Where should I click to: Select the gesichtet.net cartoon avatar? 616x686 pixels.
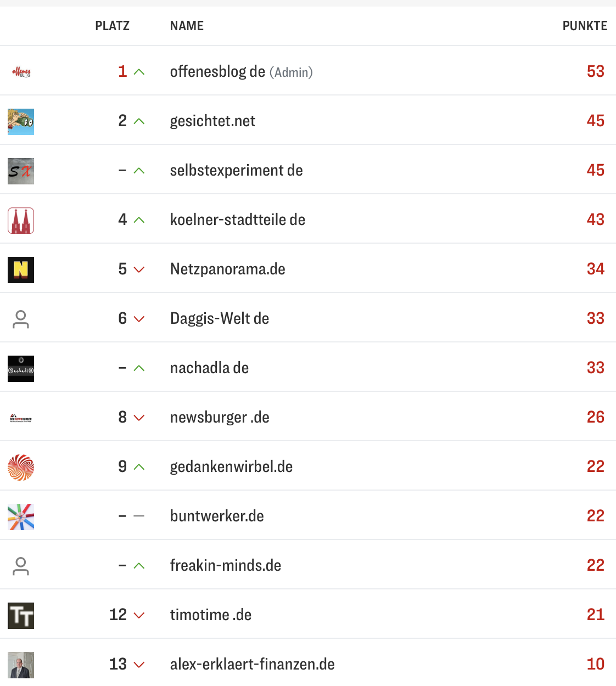(20, 121)
